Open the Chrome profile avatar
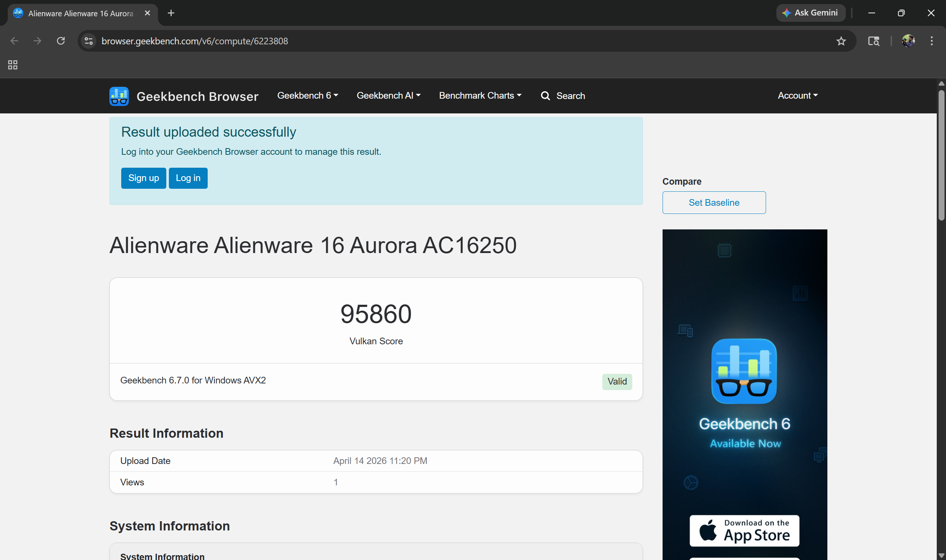This screenshot has height=560, width=946. 908,41
